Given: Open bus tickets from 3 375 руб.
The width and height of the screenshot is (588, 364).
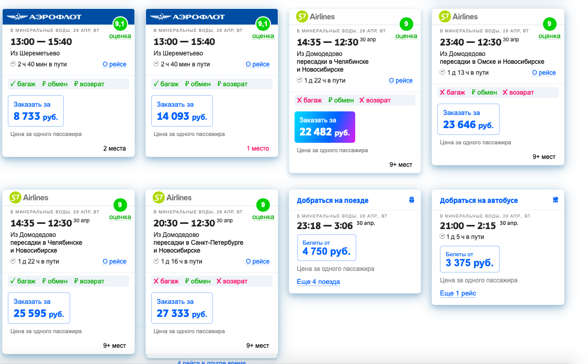Looking at the screenshot, I should pos(469,259).
